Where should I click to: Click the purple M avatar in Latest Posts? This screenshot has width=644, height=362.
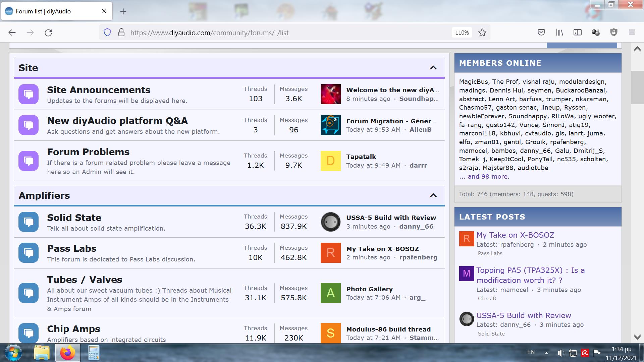coord(467,274)
